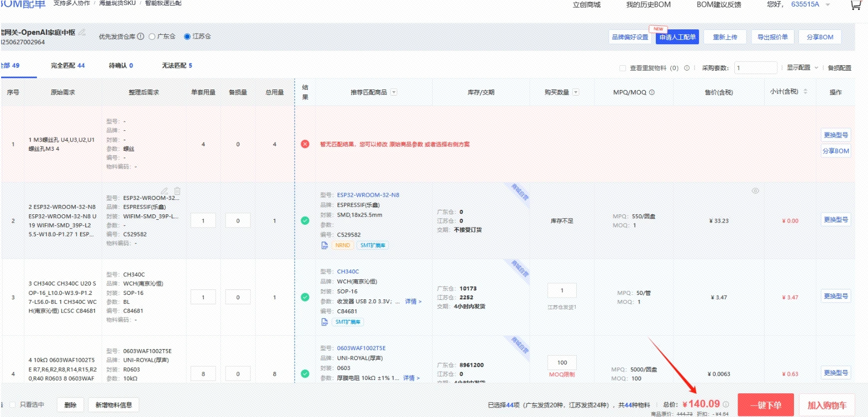Edit the ESP32-WROOM-32 requirement with the pencil icon
868x417 pixels.
click(x=164, y=191)
